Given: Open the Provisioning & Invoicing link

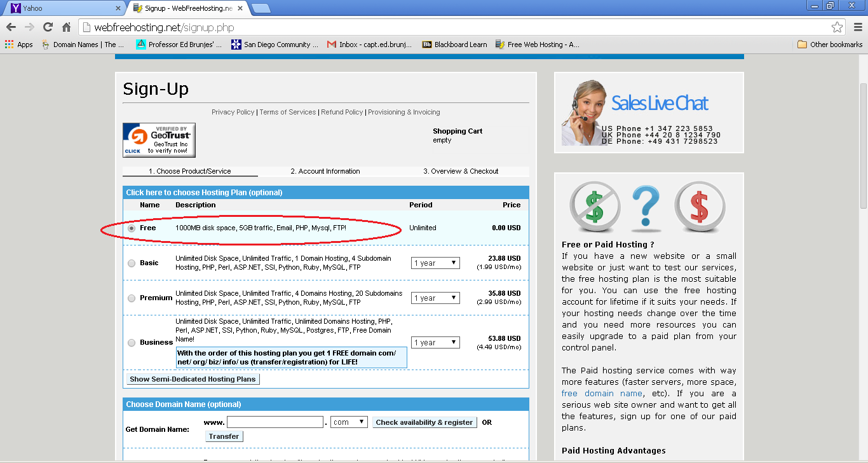Looking at the screenshot, I should [x=404, y=112].
